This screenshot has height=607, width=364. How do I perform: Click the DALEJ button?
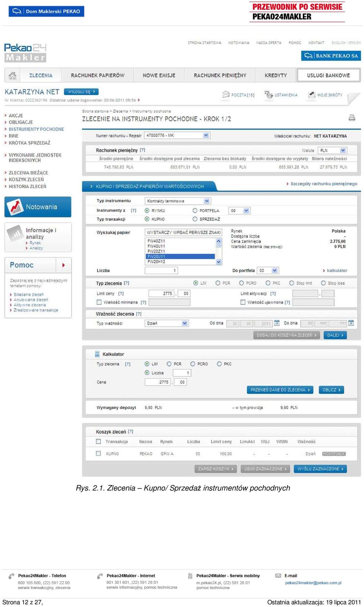(335, 335)
